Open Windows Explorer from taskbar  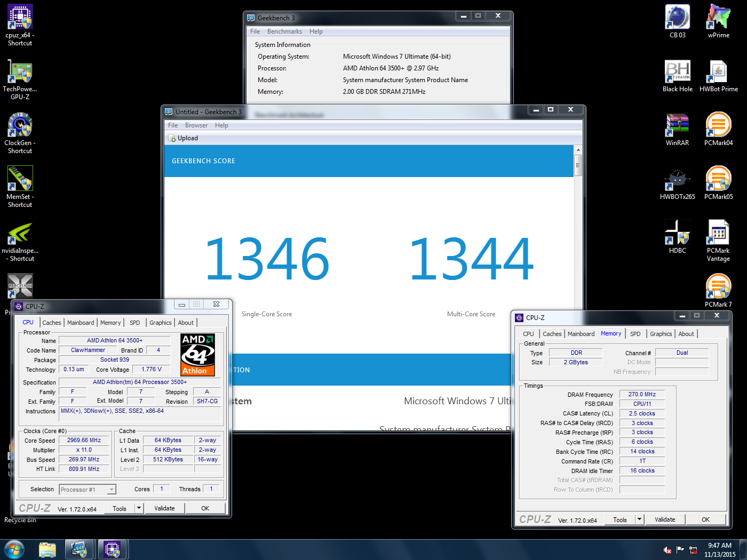[x=47, y=549]
